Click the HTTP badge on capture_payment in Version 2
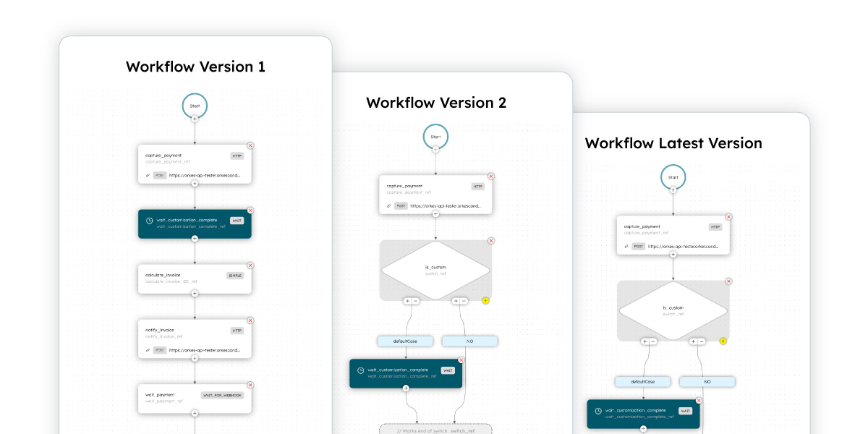 pyautogui.click(x=477, y=184)
